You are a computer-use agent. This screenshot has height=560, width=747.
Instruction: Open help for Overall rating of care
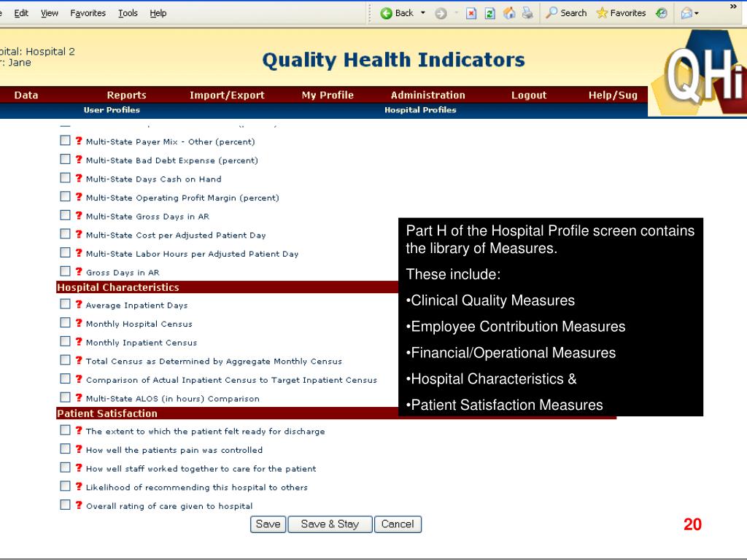[x=79, y=505]
